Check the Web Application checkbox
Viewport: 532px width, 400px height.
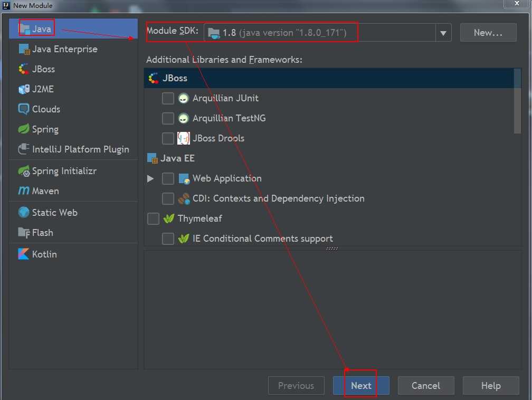click(x=168, y=178)
